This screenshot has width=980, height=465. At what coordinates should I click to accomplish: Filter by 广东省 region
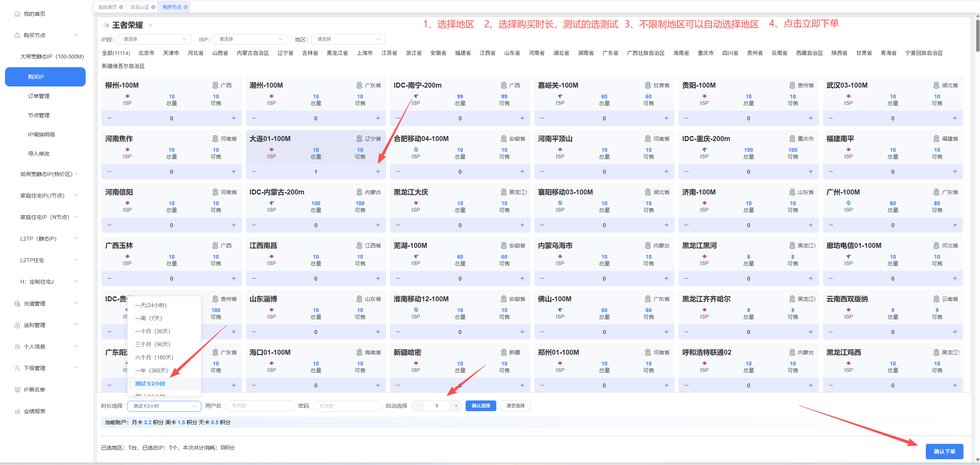[610, 53]
